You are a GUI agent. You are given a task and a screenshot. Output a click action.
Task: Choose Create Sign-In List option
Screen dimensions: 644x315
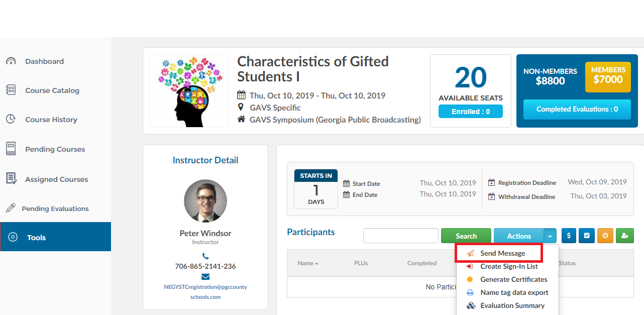(509, 266)
